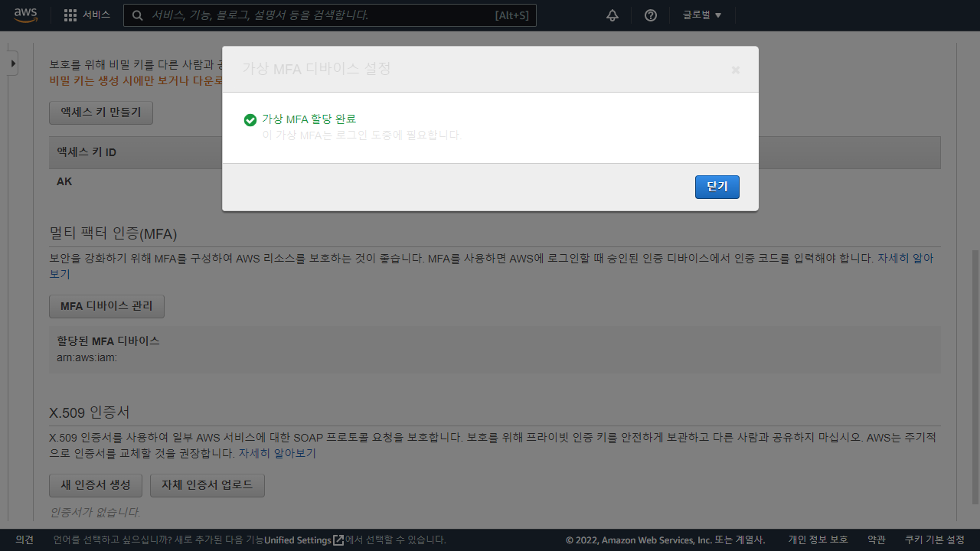Click the MFA 디바이스 관리 button
The height and width of the screenshot is (551, 980).
[x=106, y=306]
